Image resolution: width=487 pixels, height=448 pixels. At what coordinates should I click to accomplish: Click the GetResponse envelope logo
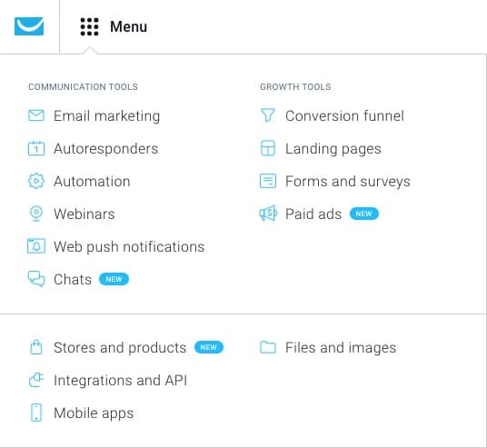(x=29, y=26)
